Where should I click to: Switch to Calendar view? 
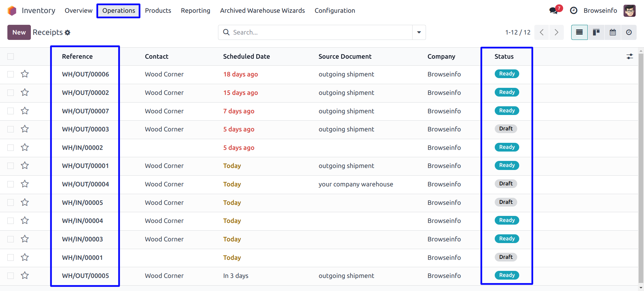pyautogui.click(x=613, y=33)
